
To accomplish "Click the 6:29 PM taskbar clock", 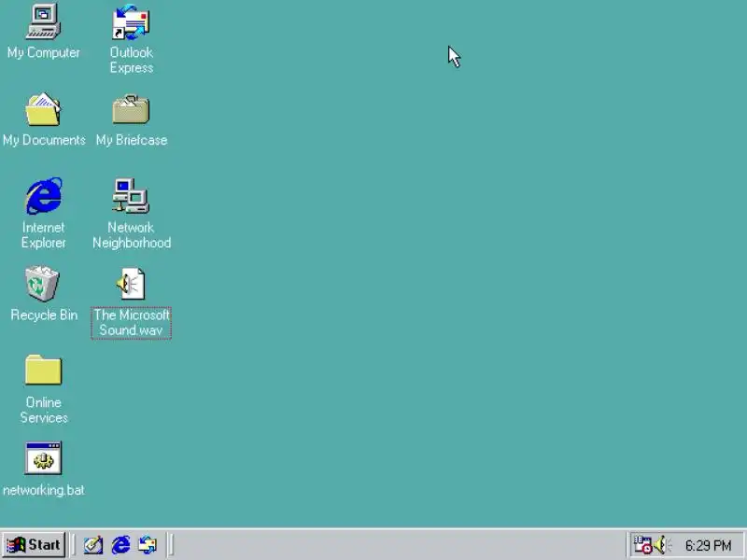I will [x=708, y=545].
